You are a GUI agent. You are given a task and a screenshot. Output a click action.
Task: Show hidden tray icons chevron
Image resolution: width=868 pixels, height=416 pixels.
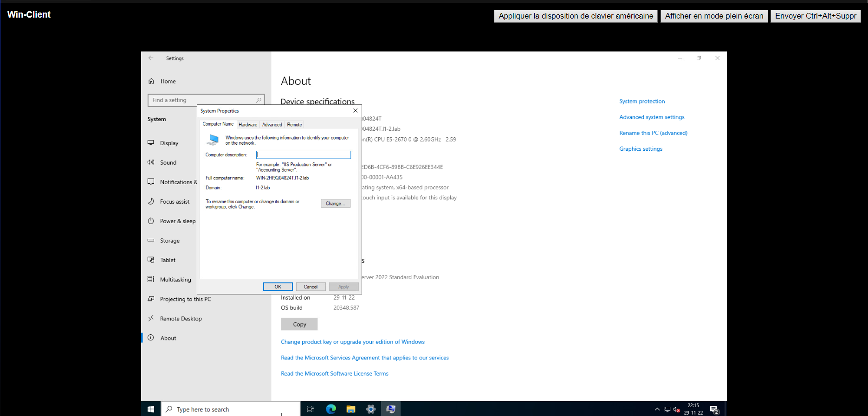(657, 409)
